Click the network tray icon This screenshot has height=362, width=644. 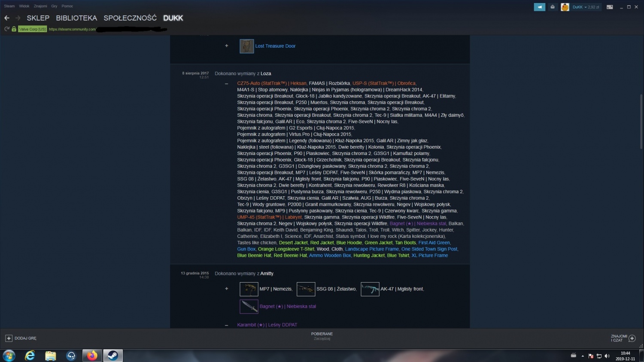(x=599, y=356)
